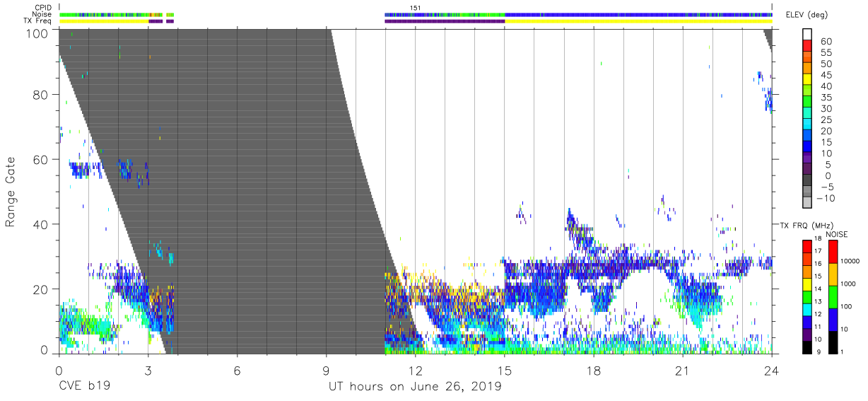Click the CPID label at top left

(x=44, y=8)
